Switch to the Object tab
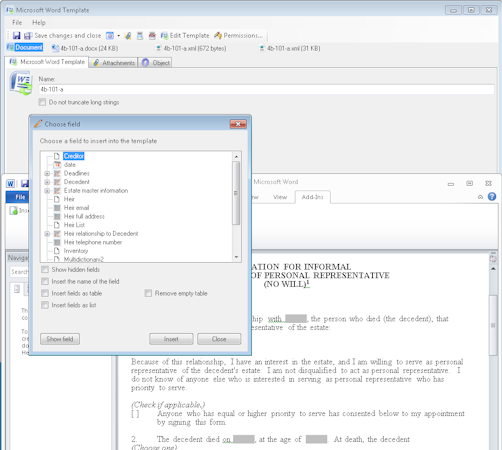The width and height of the screenshot is (502, 450). click(x=155, y=63)
